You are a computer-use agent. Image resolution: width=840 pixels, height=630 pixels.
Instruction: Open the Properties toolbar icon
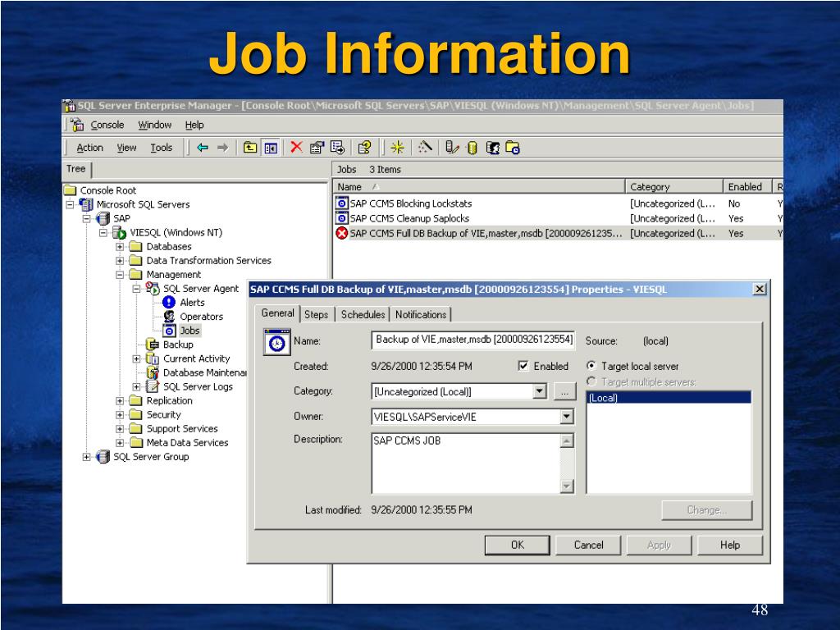pos(317,148)
